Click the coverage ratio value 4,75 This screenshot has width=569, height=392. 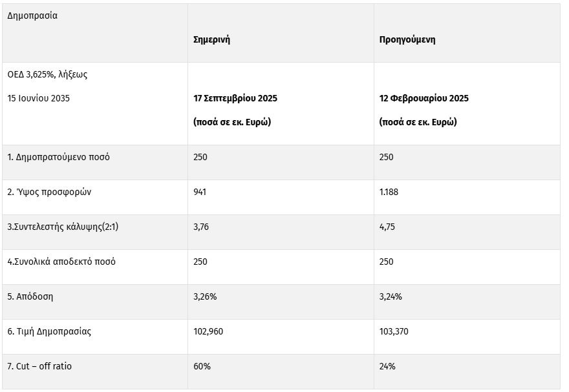tap(387, 227)
